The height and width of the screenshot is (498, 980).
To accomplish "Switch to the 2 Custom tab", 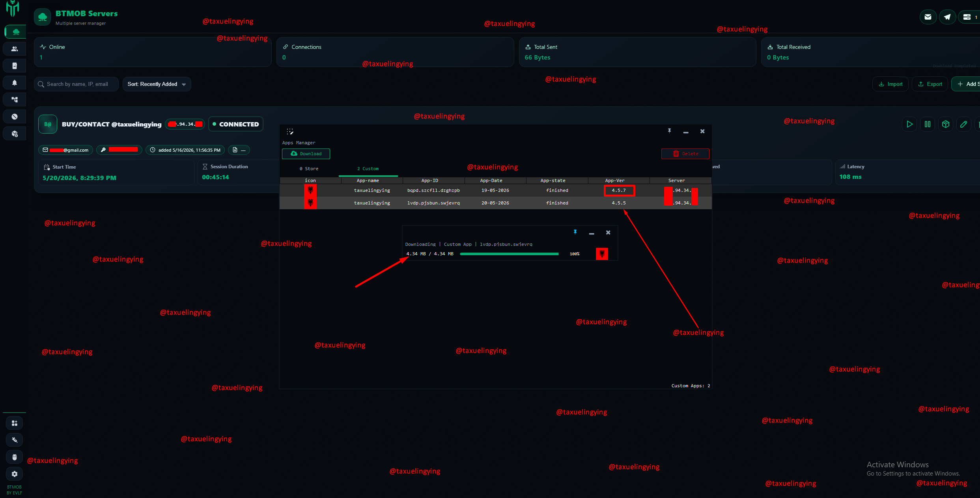I will pos(368,169).
